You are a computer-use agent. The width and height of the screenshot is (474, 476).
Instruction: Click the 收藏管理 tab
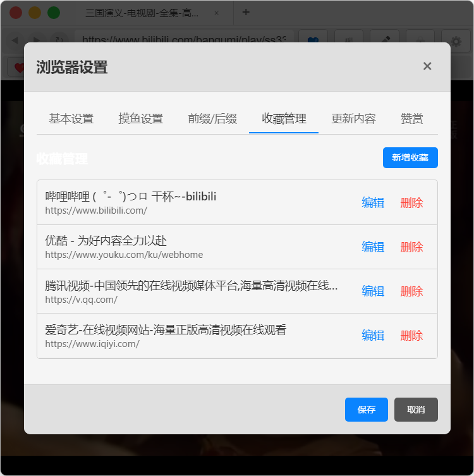pos(284,119)
